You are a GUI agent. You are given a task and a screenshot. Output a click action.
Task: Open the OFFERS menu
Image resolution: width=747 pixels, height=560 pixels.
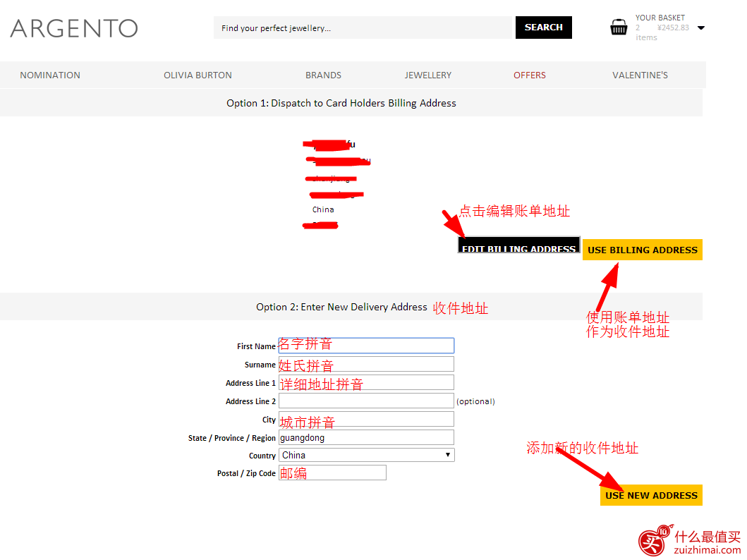[529, 75]
